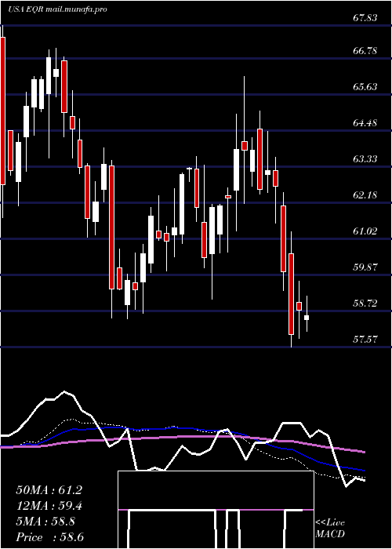Click the MACD histogram box
The width and height of the screenshot is (392, 549).
coord(216,510)
